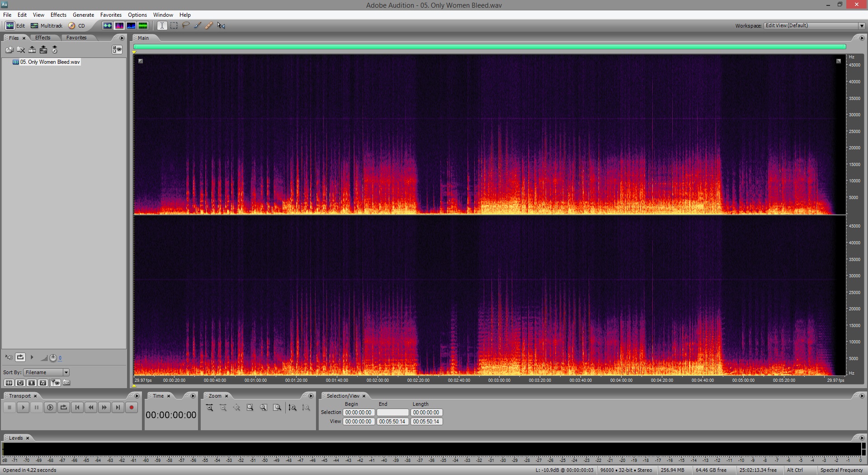This screenshot has height=475, width=868.
Task: Select the Effects Paintbrush tool
Action: (197, 25)
